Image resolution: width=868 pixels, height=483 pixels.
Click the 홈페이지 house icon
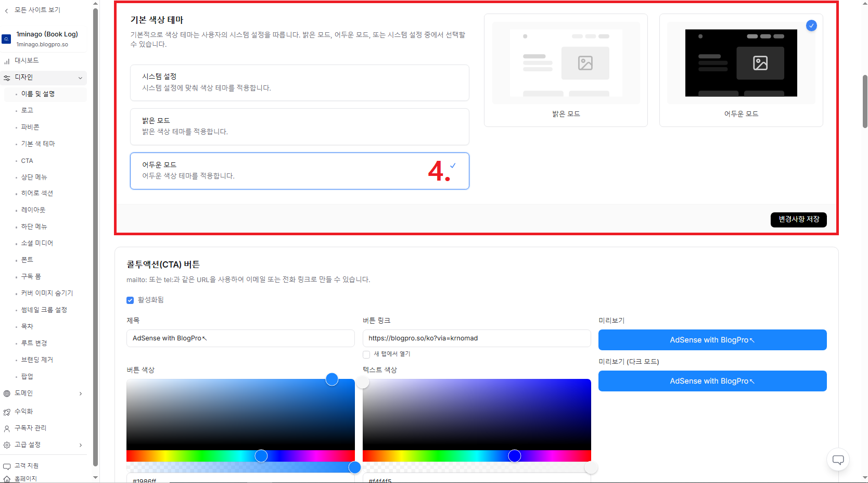click(x=7, y=479)
